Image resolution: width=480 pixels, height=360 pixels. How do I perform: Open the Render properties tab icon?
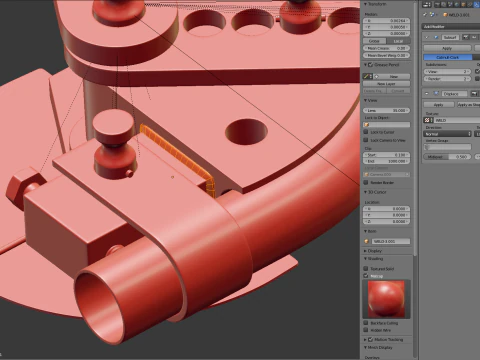(437, 4)
